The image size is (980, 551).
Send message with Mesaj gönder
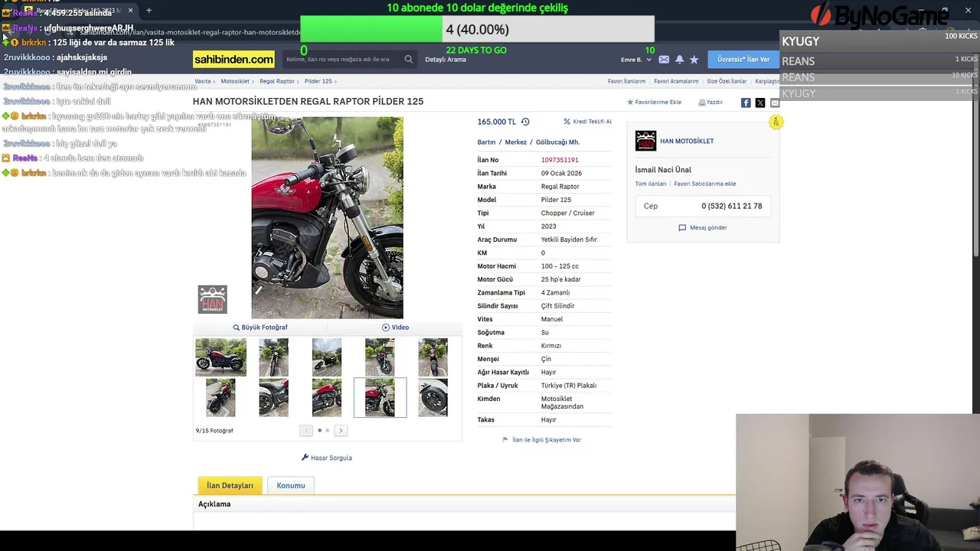(x=703, y=227)
